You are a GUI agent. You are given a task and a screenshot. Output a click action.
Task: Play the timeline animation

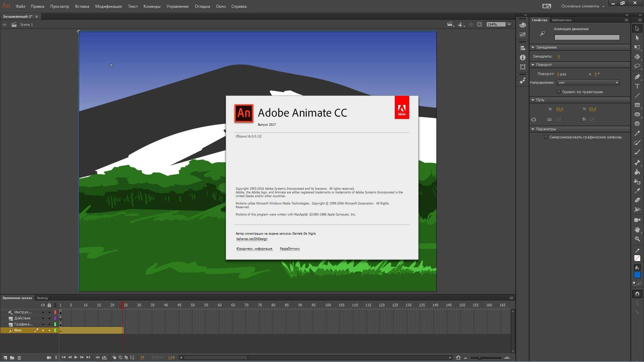tap(76, 357)
